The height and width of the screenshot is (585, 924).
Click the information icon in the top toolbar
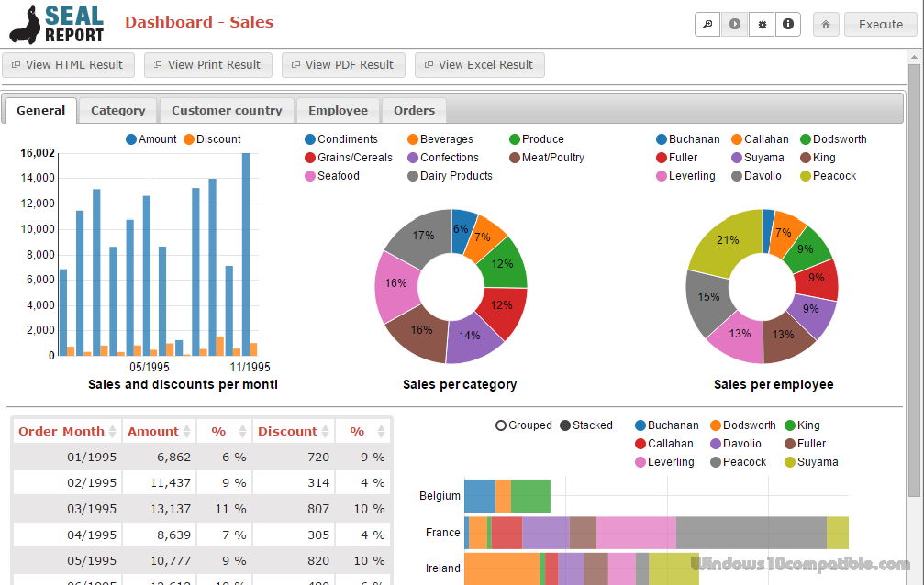788,24
